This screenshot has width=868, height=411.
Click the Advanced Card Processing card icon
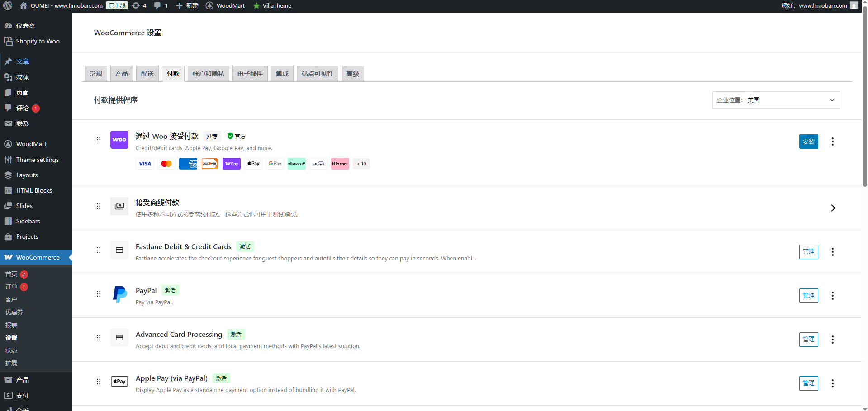click(119, 338)
